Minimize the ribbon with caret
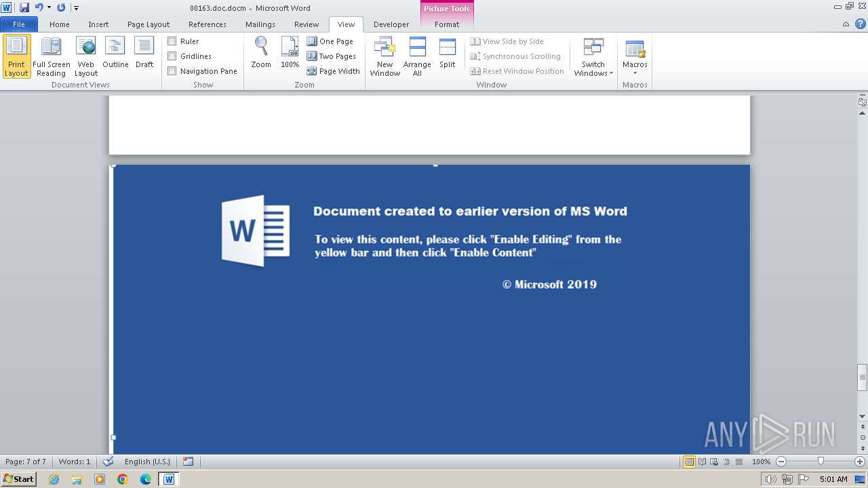Viewport: 868px width, 488px height. tap(846, 24)
